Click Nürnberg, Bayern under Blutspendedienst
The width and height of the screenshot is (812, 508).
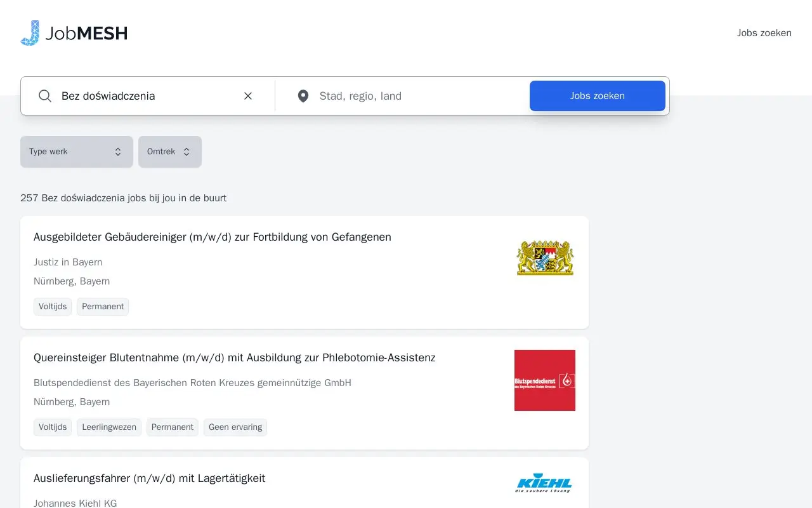pyautogui.click(x=72, y=402)
